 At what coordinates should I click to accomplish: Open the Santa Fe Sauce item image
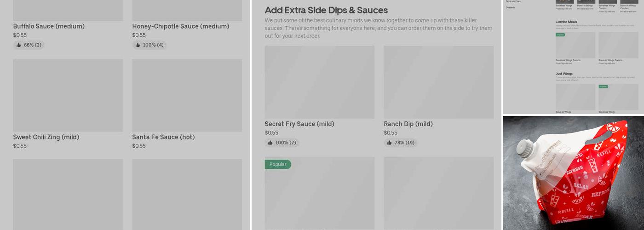pos(187,95)
